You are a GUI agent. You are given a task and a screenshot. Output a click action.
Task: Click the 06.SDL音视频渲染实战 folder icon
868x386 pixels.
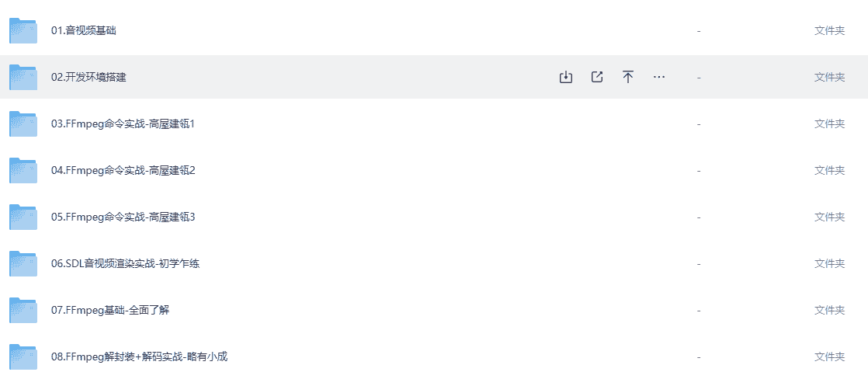23,263
